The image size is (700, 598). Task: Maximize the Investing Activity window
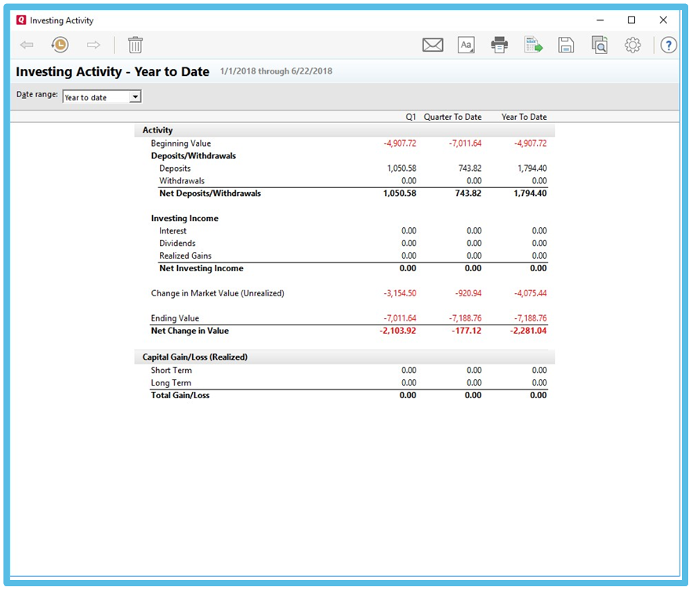631,20
